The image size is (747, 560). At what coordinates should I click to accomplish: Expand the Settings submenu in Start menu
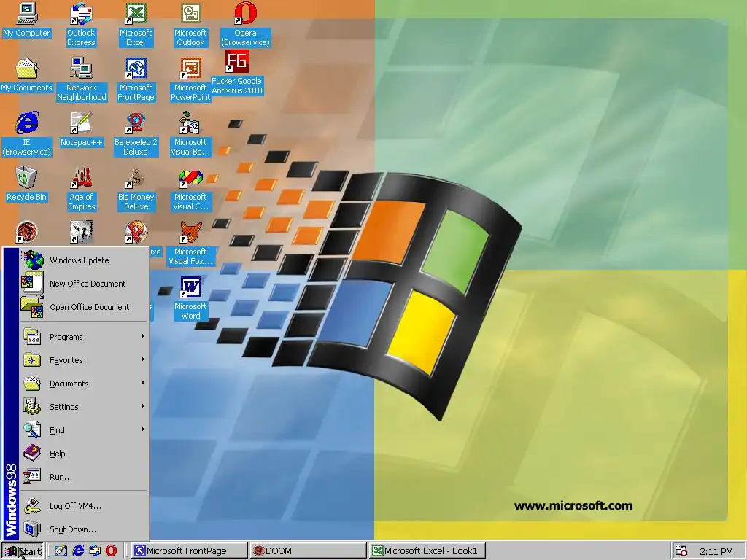point(85,407)
